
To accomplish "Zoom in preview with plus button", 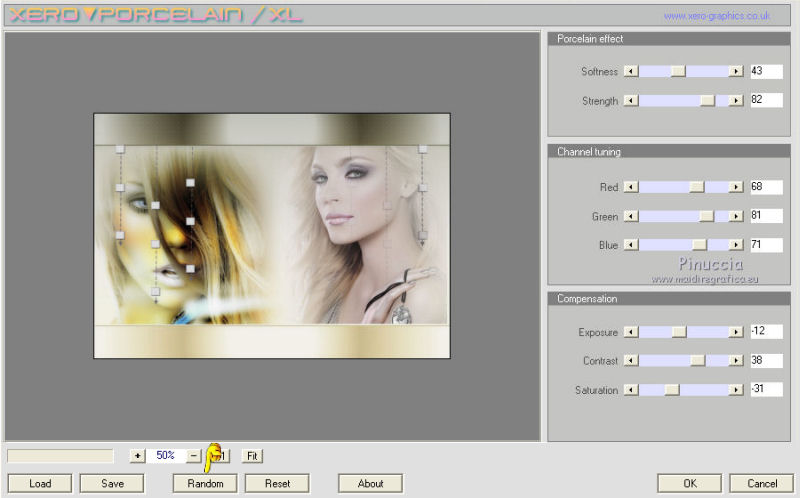I will click(x=137, y=456).
